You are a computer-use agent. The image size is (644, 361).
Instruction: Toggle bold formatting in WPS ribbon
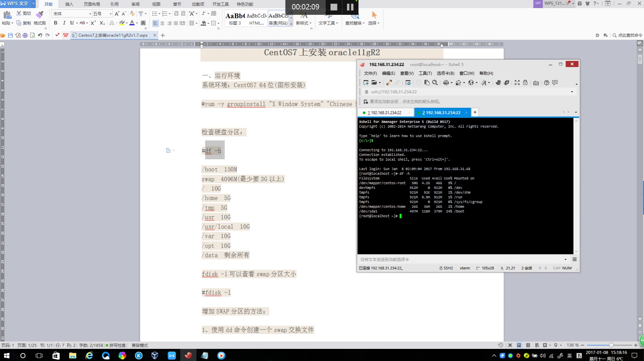coord(56,23)
